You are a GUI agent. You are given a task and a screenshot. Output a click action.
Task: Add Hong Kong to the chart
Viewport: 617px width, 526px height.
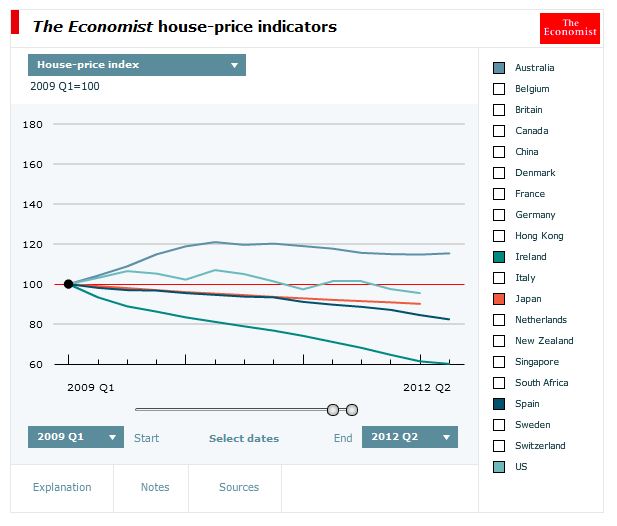tap(499, 236)
